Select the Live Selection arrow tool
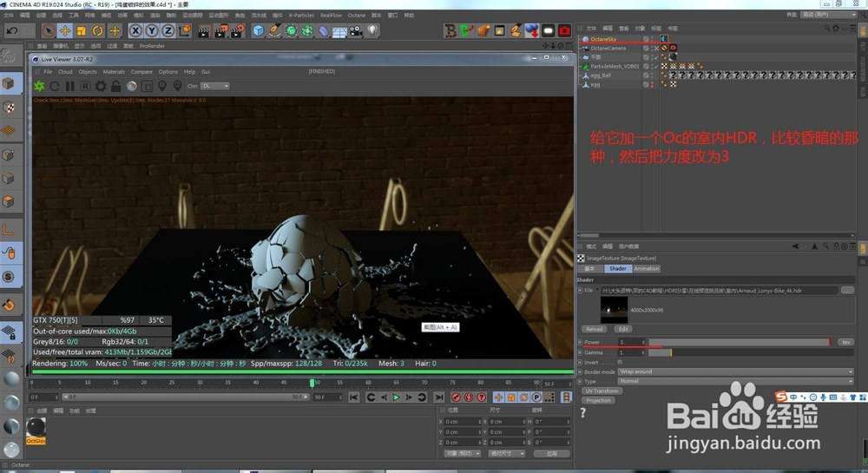This screenshot has height=473, width=868. click(x=48, y=31)
